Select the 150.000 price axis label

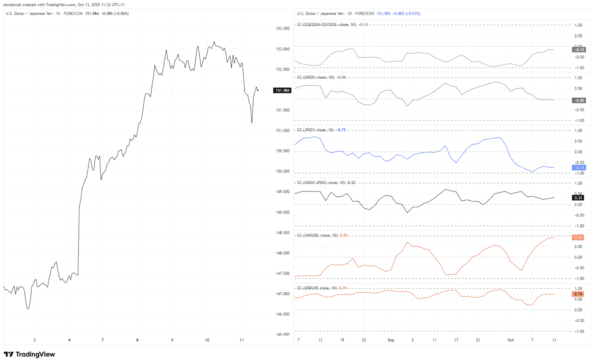283,172
